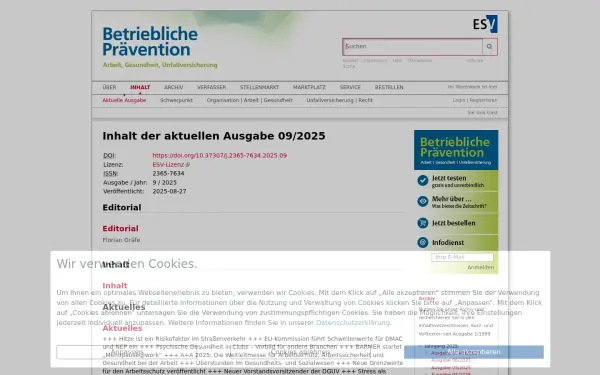The width and height of the screenshot is (600, 375).
Task: Open the shopping cart status link
Action: coord(473,87)
